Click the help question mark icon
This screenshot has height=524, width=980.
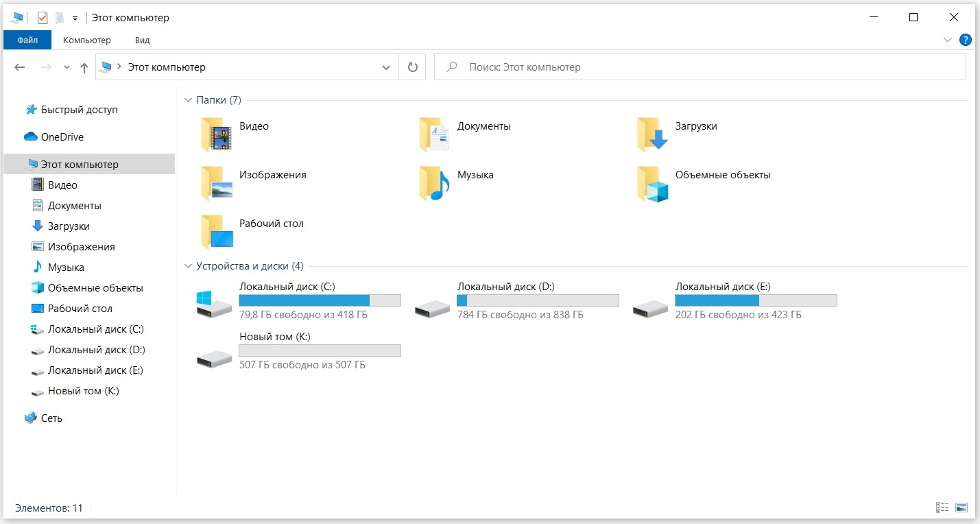pyautogui.click(x=966, y=40)
